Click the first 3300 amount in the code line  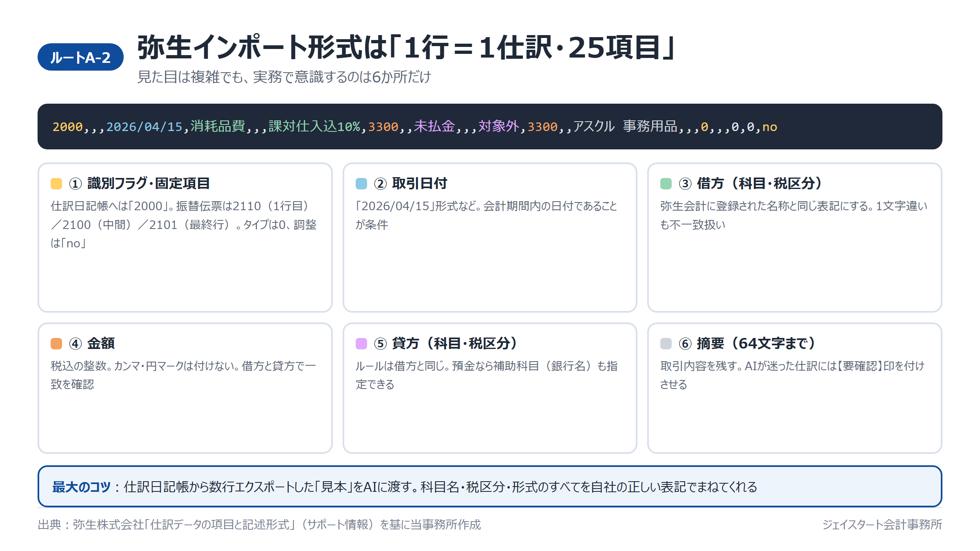pos(383,127)
